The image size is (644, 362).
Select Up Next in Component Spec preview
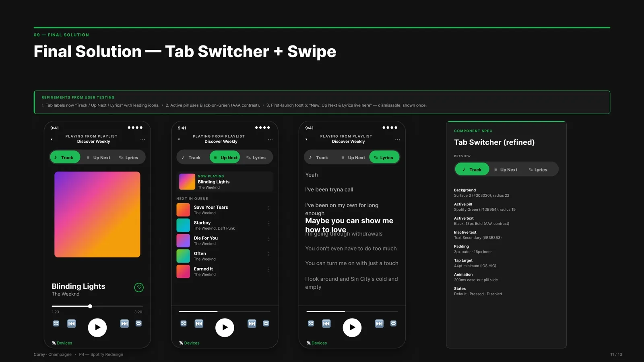(x=506, y=170)
